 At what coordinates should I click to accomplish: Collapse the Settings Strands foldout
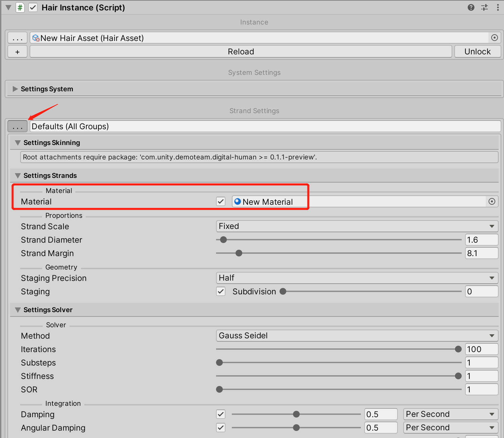[x=17, y=175]
